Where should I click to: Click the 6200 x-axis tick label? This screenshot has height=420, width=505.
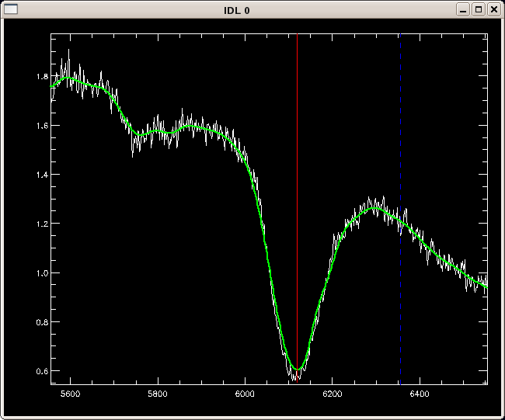point(332,394)
